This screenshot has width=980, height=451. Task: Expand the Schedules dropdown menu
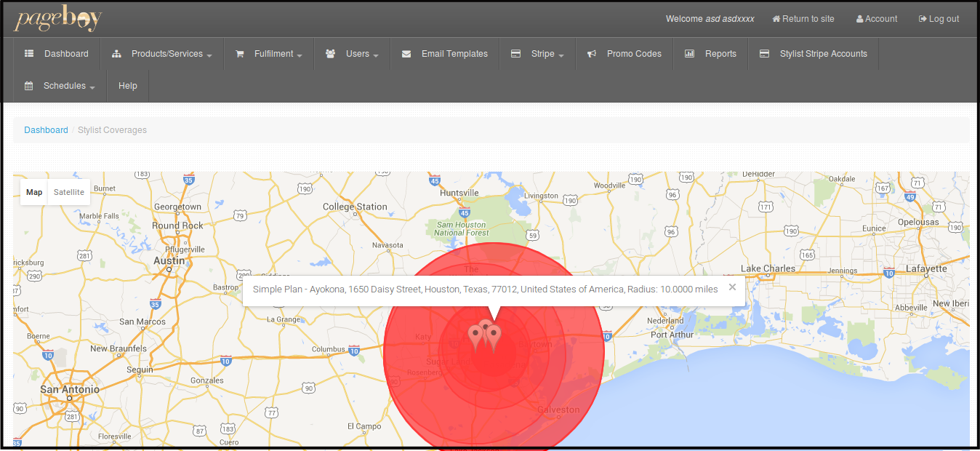60,86
